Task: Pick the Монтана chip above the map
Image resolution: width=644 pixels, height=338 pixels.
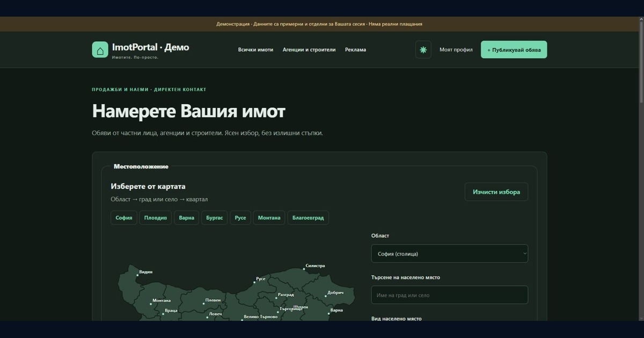Action: pyautogui.click(x=269, y=218)
